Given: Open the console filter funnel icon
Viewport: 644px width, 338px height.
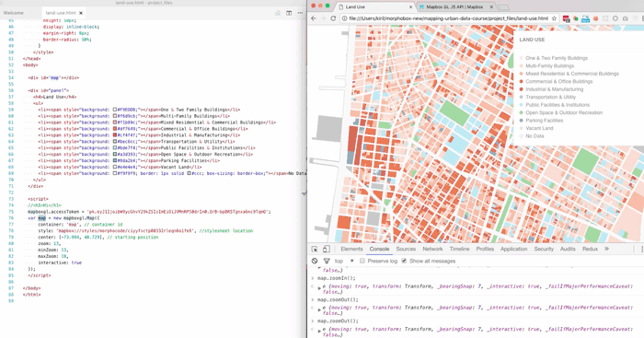Looking at the screenshot, I should tap(327, 261).
